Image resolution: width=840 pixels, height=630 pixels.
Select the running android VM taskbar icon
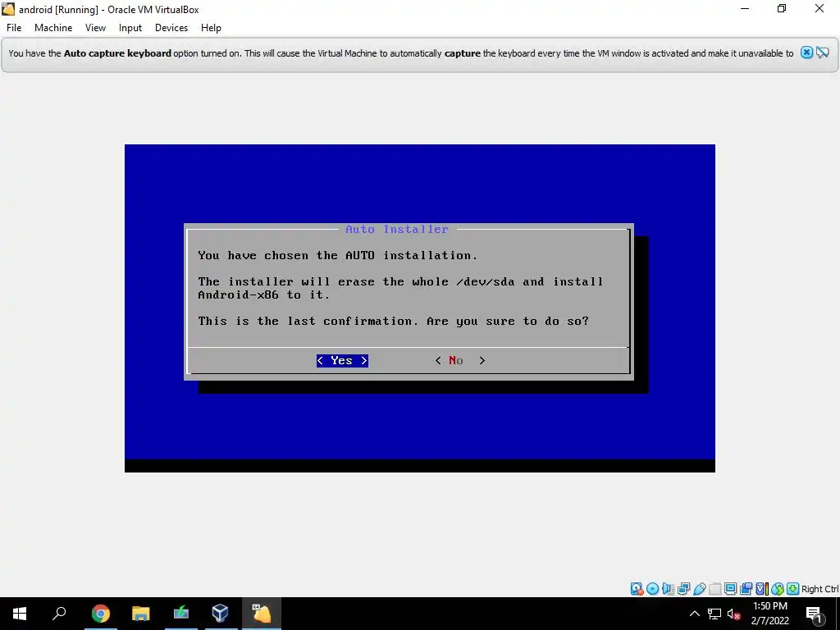(x=262, y=614)
